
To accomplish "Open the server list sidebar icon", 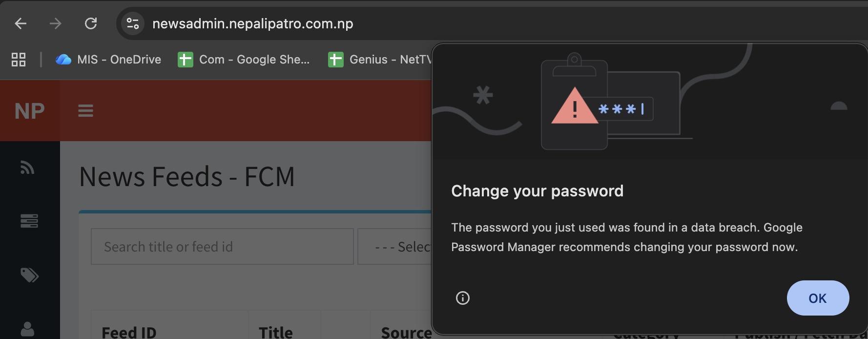I will click(x=29, y=221).
